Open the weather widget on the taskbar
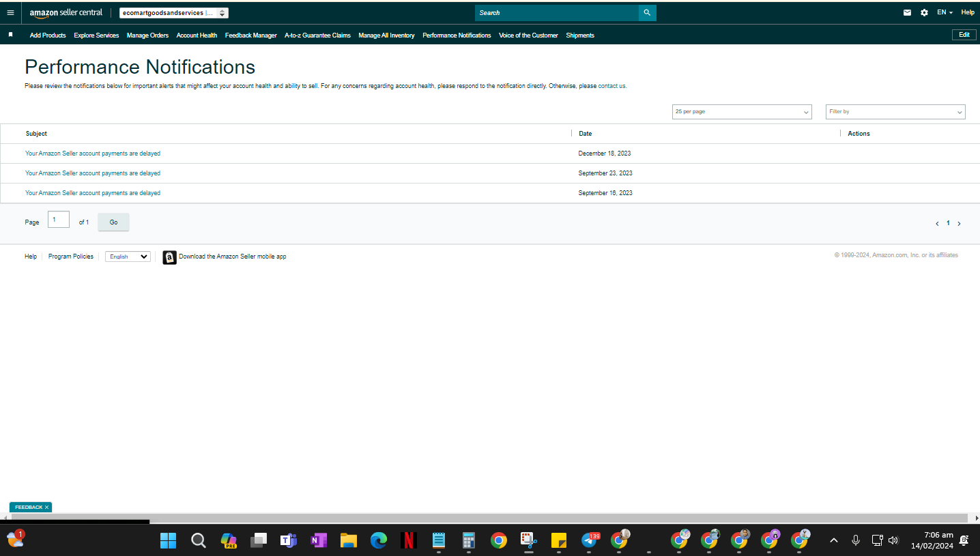Viewport: 980px width, 556px height. [15, 539]
